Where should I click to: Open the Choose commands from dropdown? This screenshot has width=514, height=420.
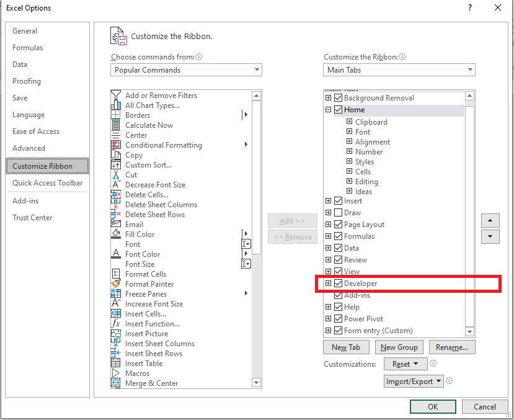tap(187, 70)
